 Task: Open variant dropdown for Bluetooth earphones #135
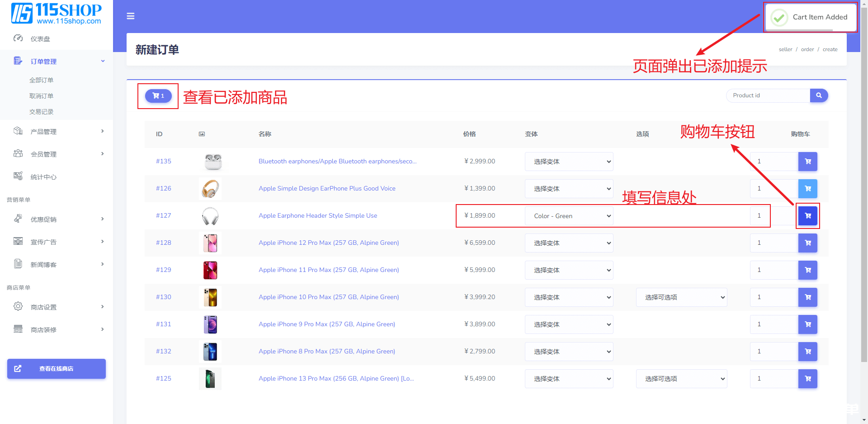pyautogui.click(x=569, y=162)
